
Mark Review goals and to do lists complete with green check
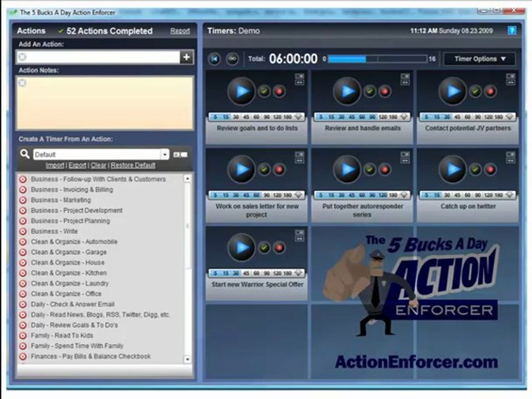[264, 91]
